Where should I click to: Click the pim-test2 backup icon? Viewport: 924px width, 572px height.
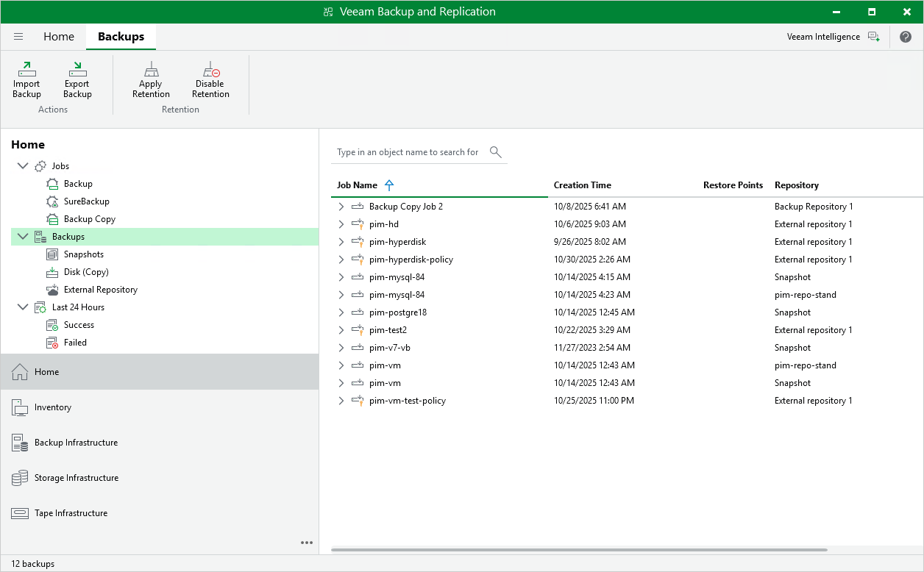pyautogui.click(x=358, y=330)
